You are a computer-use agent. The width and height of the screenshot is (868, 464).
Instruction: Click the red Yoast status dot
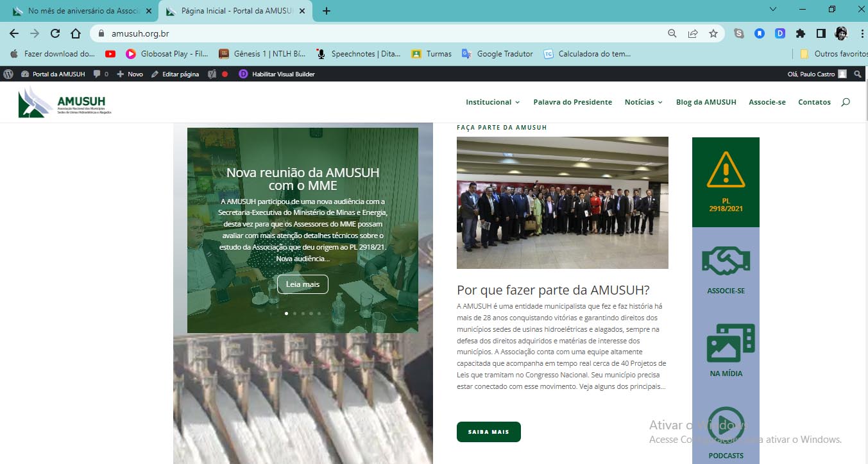[x=225, y=74]
